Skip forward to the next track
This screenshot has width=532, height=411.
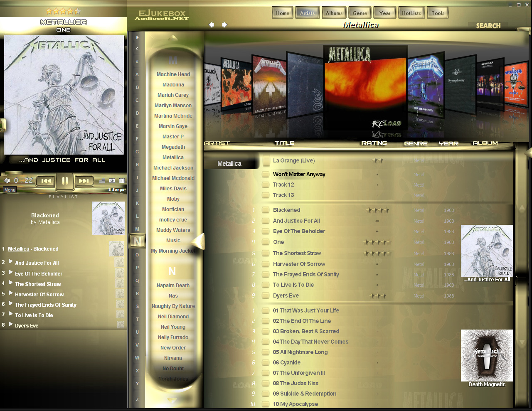(84, 181)
